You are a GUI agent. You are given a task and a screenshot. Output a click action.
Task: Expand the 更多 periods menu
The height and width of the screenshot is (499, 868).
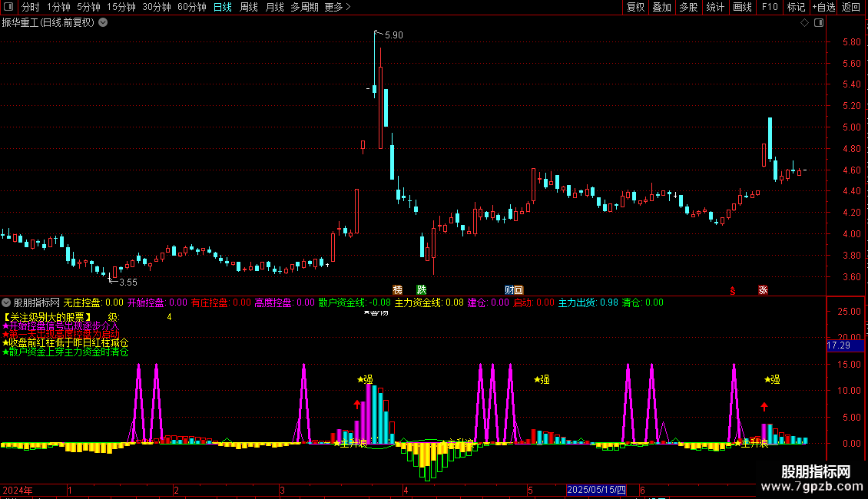pos(338,7)
